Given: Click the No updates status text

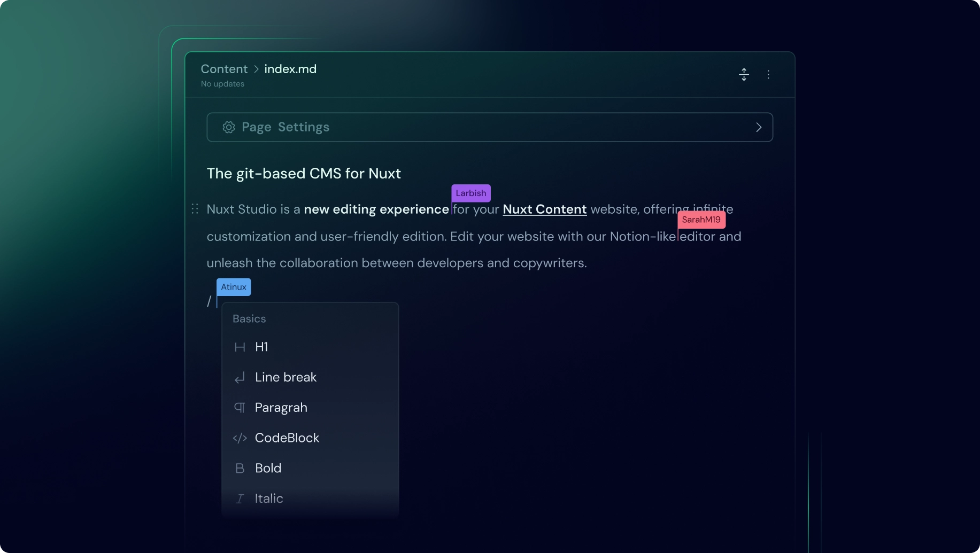Looking at the screenshot, I should pos(222,84).
